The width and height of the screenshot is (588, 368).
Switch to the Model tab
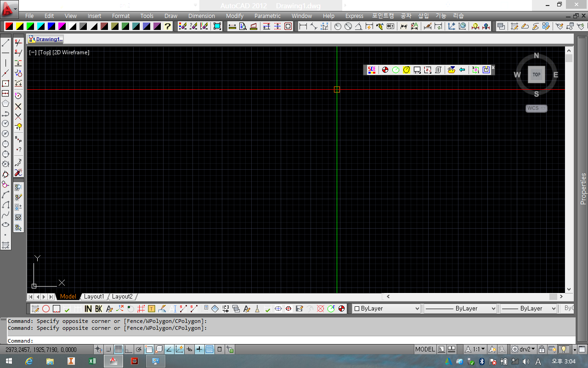click(68, 297)
